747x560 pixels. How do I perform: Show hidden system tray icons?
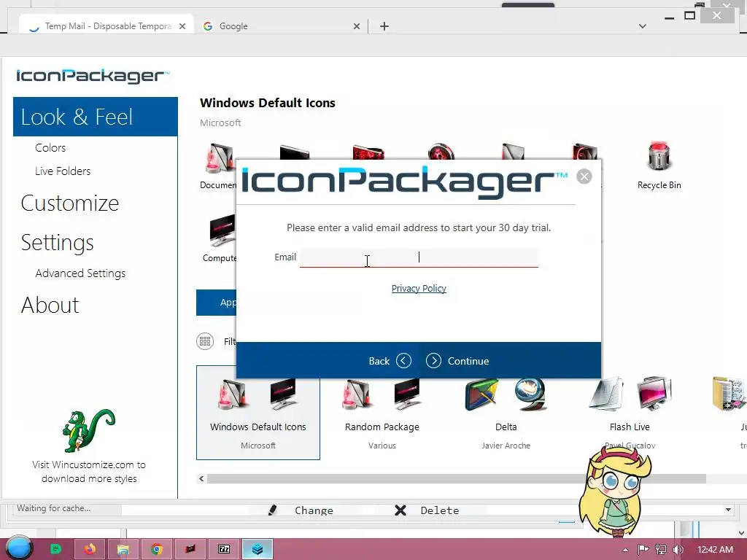click(625, 550)
